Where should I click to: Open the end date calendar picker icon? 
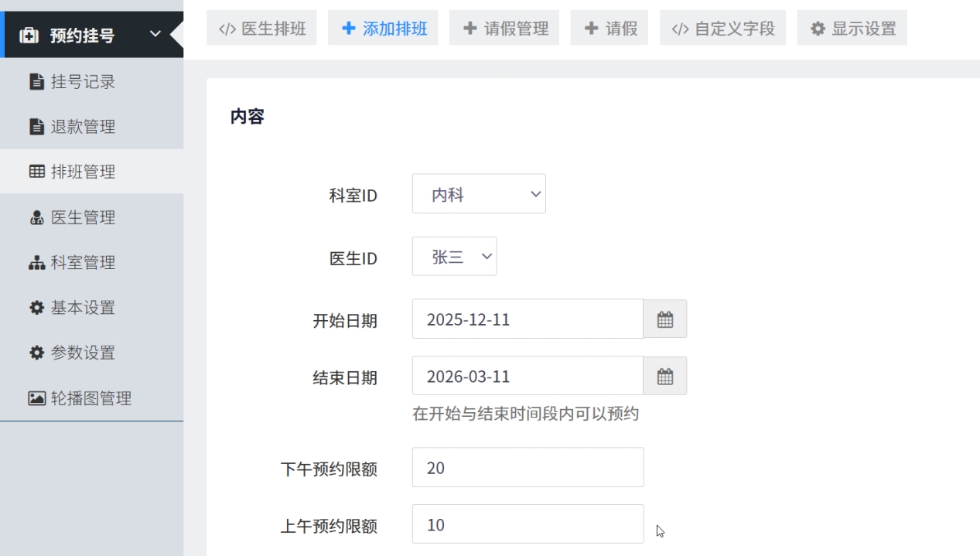[664, 377]
